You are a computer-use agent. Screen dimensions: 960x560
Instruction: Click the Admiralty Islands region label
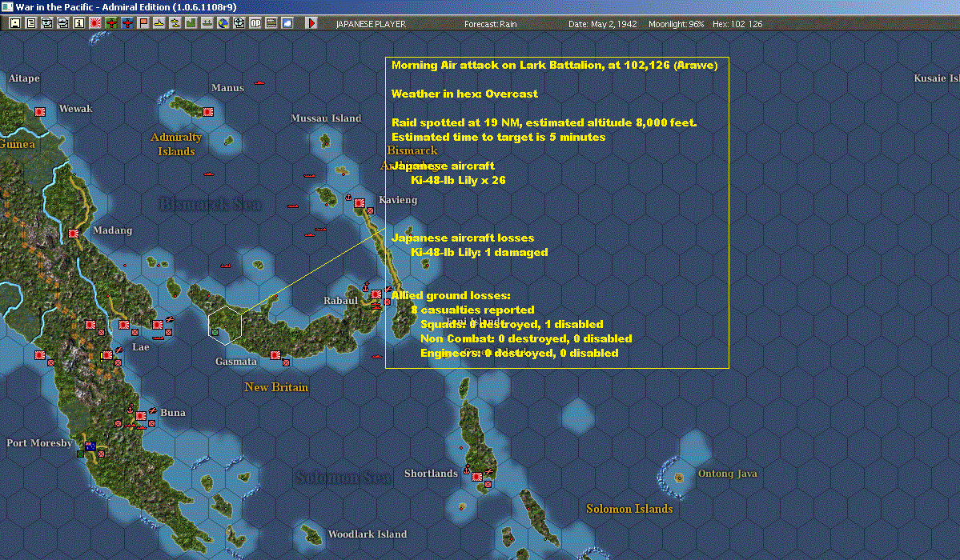[x=176, y=144]
